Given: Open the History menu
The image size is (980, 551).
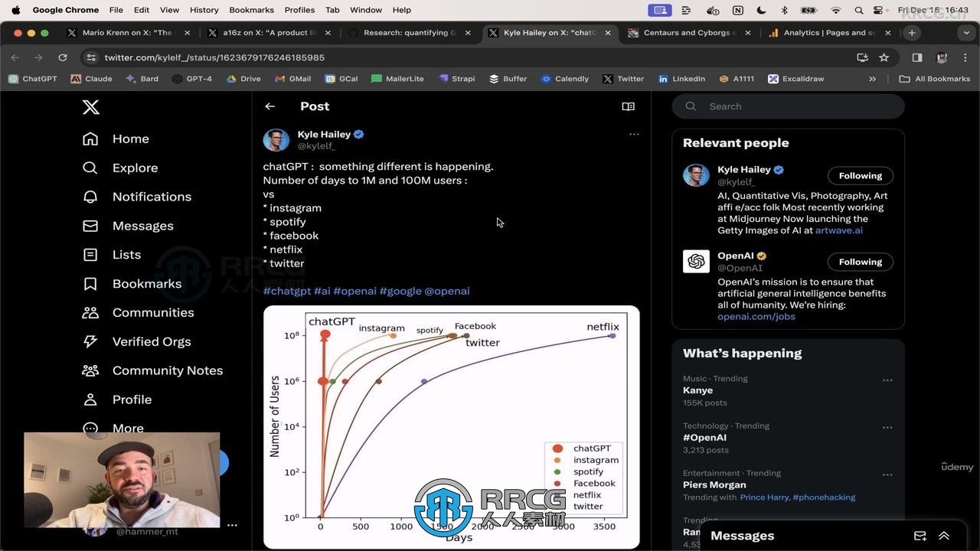Looking at the screenshot, I should 204,10.
